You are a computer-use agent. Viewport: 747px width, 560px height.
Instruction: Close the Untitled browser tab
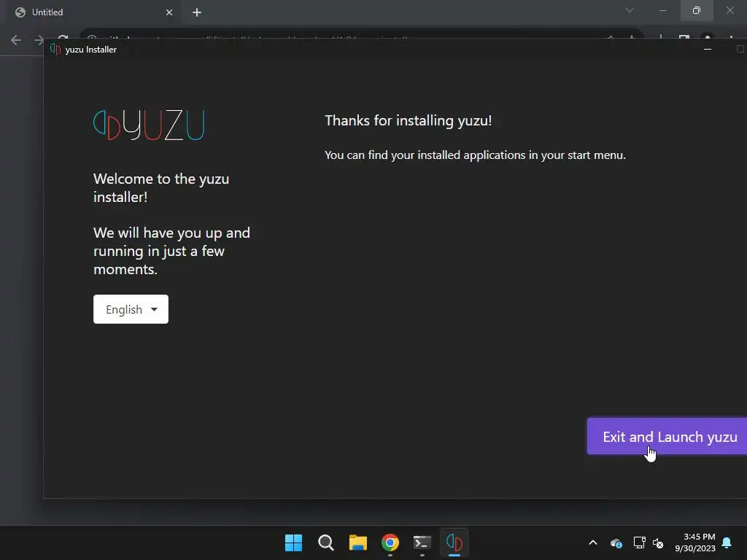click(169, 12)
